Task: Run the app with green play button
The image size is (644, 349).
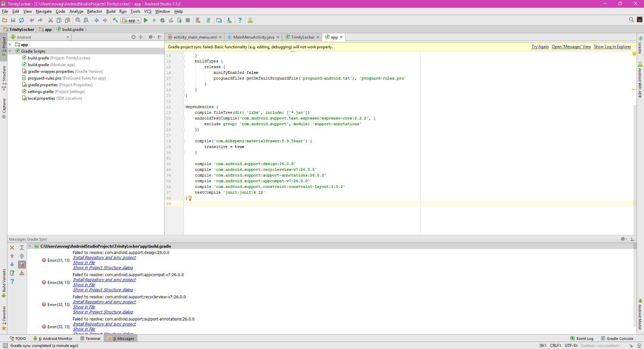Action: (146, 20)
